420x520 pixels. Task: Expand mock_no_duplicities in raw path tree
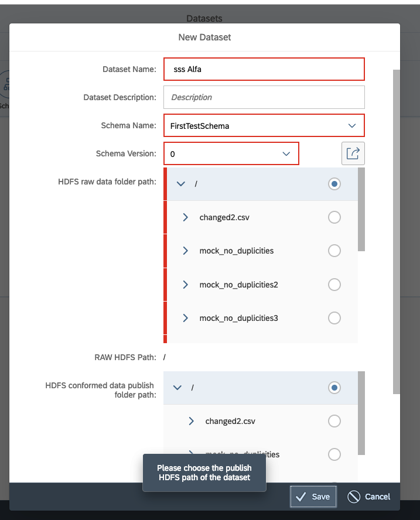pos(186,251)
